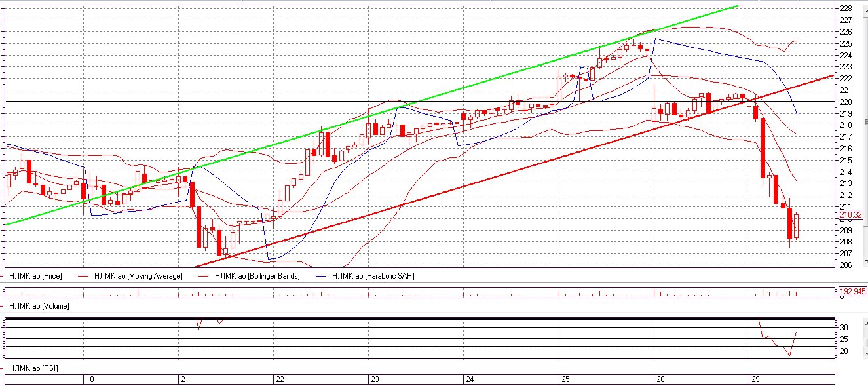This screenshot has height=386, width=868.
Task: Click date label 23 on time axis
Action: coord(375,379)
